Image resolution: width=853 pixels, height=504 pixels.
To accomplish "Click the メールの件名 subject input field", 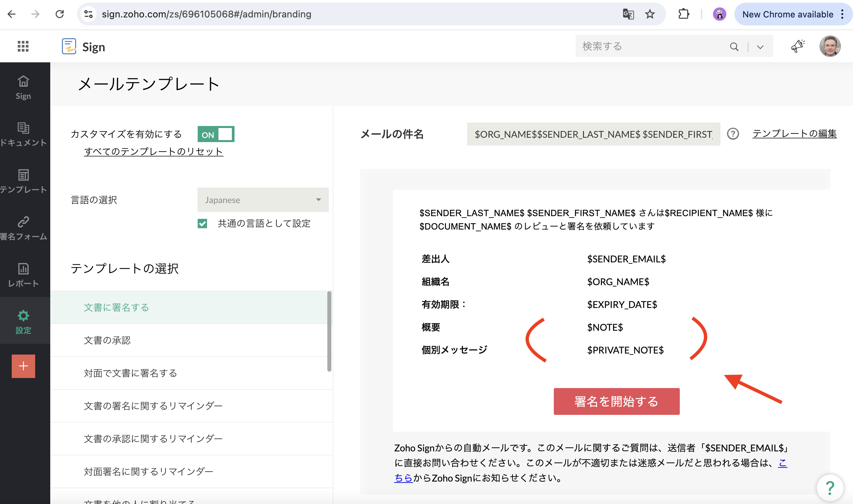I will coord(593,134).
